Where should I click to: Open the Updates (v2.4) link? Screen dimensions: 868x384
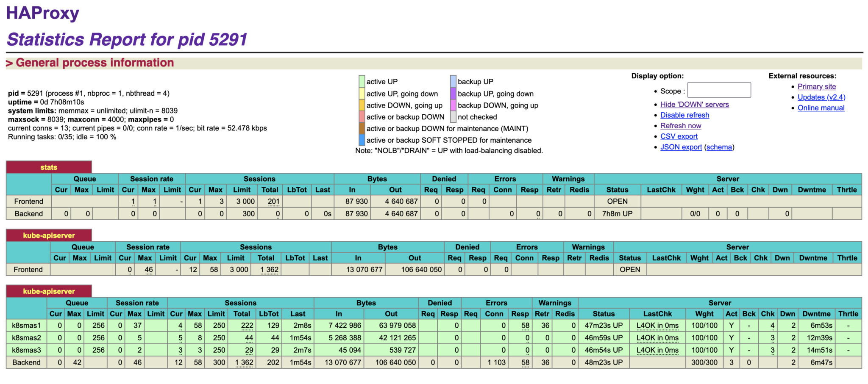tap(821, 97)
